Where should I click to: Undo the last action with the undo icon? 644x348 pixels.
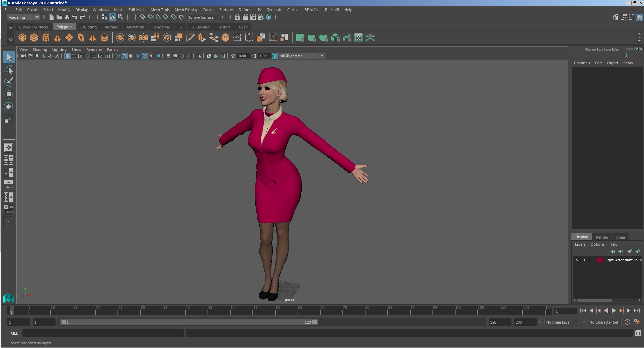[75, 17]
